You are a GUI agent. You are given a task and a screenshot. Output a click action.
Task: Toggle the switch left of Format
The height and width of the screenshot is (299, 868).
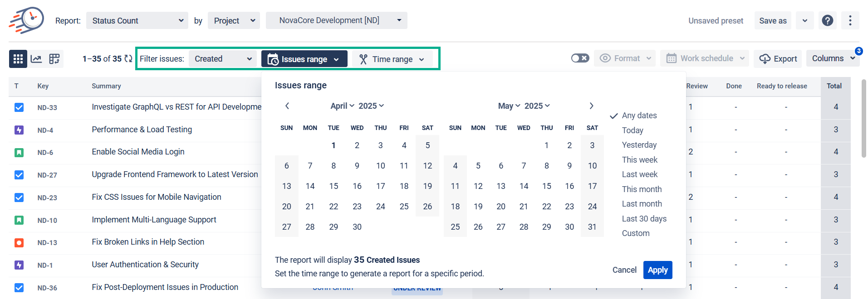coord(580,58)
